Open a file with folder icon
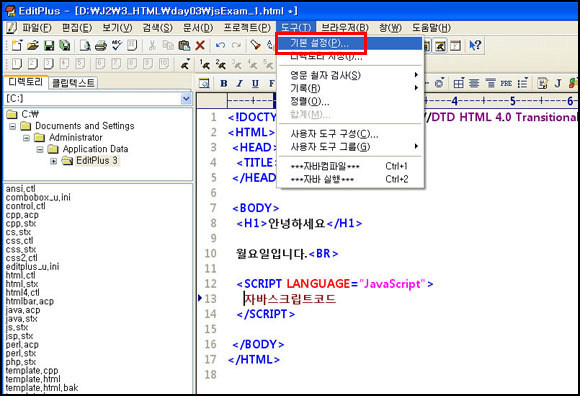This screenshot has height=396, width=580. tap(33, 45)
